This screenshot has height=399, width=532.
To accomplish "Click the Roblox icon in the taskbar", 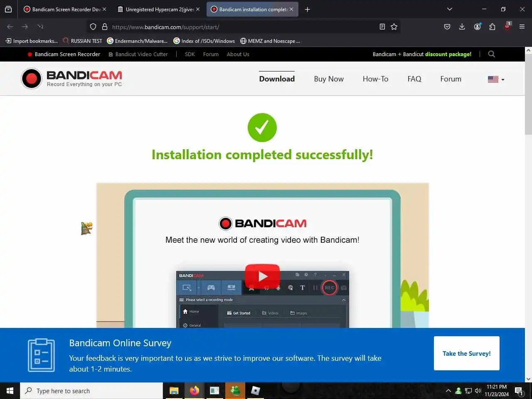I will [255, 391].
